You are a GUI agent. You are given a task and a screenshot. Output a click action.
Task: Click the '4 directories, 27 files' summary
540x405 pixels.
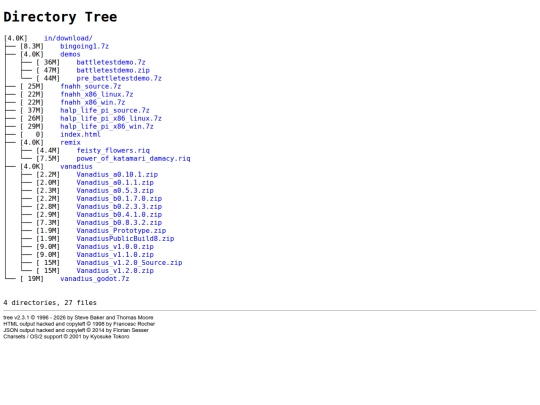(x=50, y=303)
